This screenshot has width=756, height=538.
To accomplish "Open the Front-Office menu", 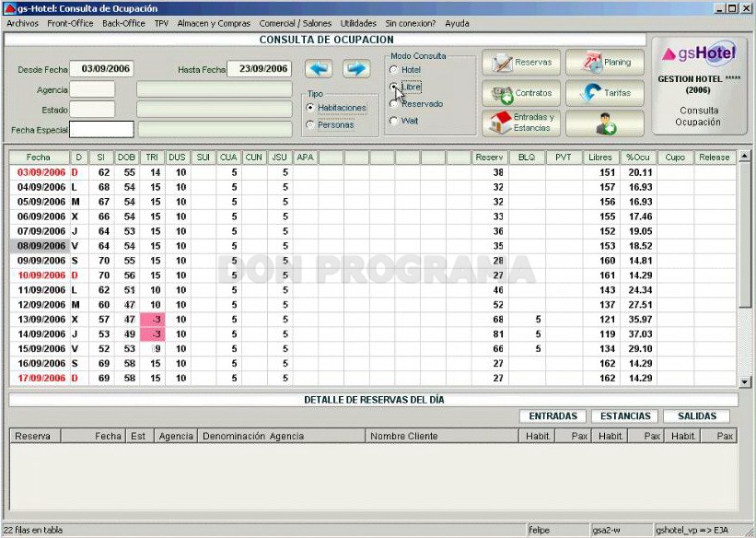I will click(70, 23).
